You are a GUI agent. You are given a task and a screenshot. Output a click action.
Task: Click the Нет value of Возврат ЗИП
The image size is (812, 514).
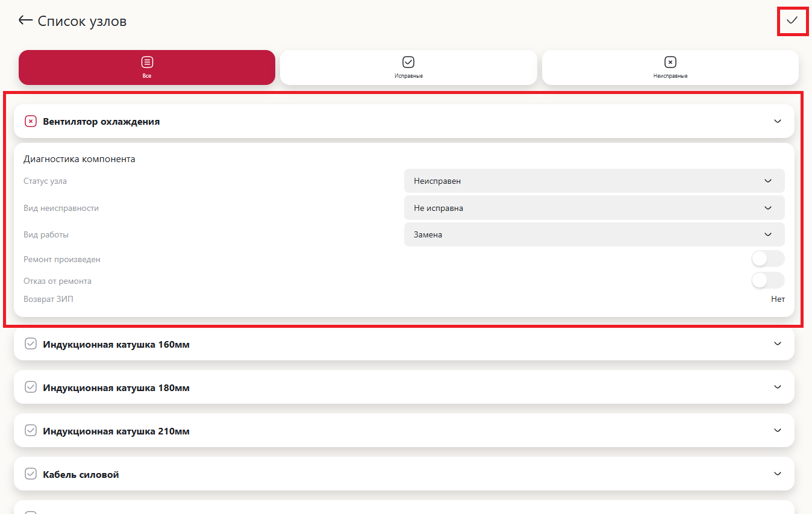(778, 299)
